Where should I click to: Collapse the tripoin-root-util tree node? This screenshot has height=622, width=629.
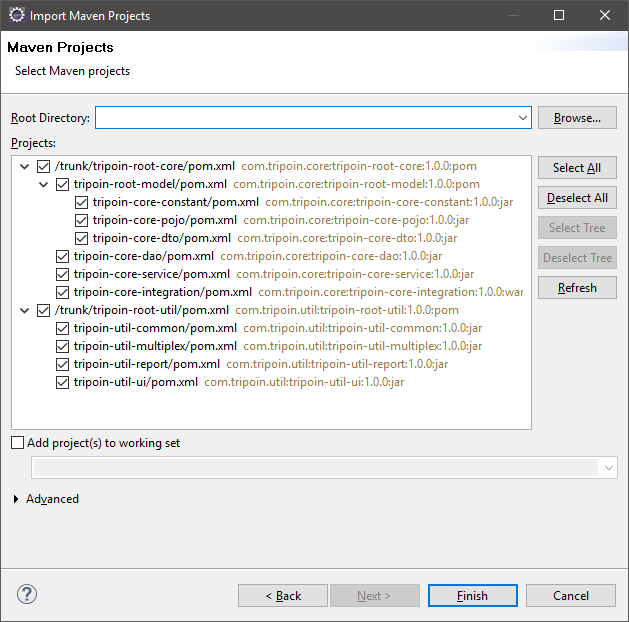[x=24, y=310]
